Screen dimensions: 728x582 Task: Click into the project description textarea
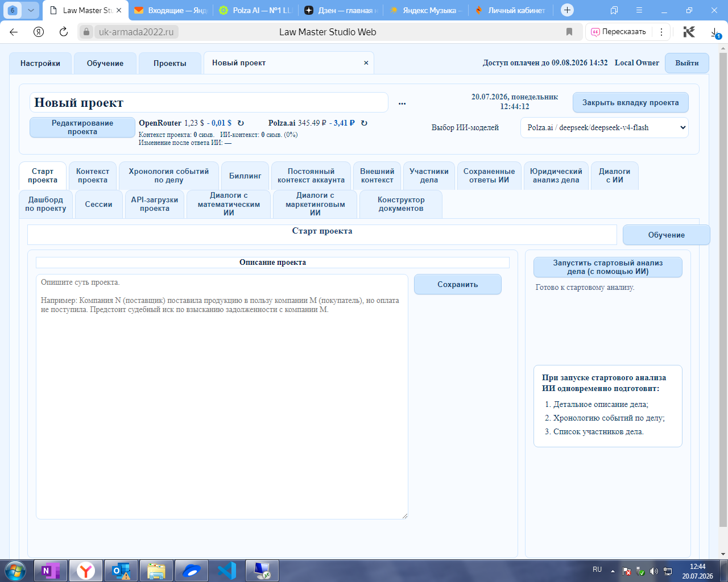(222, 397)
